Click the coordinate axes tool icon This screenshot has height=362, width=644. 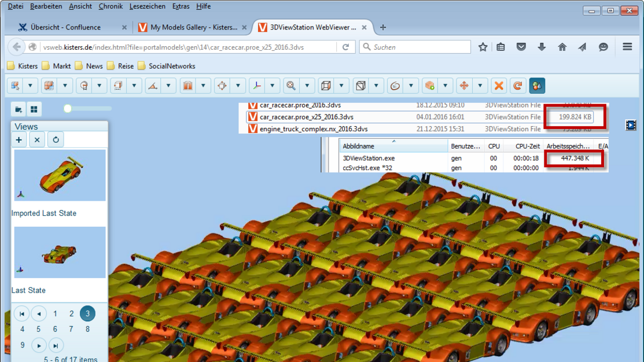(257, 86)
